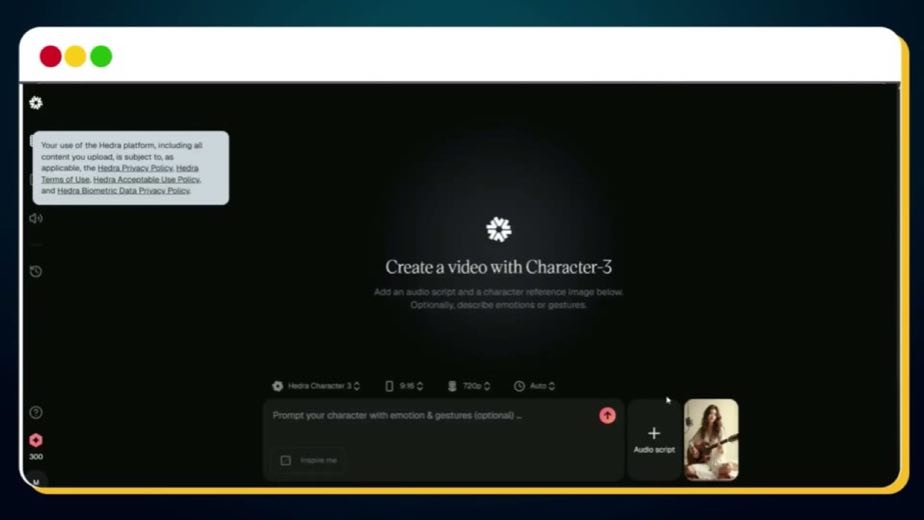Open the 9:16 aspect ratio dropdown
The width and height of the screenshot is (924, 520).
[404, 386]
